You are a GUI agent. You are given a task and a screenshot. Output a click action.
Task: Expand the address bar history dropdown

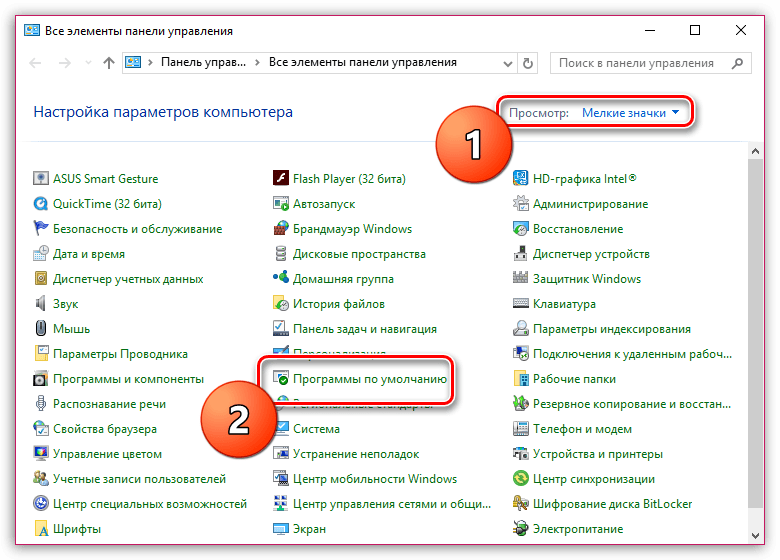[x=507, y=63]
